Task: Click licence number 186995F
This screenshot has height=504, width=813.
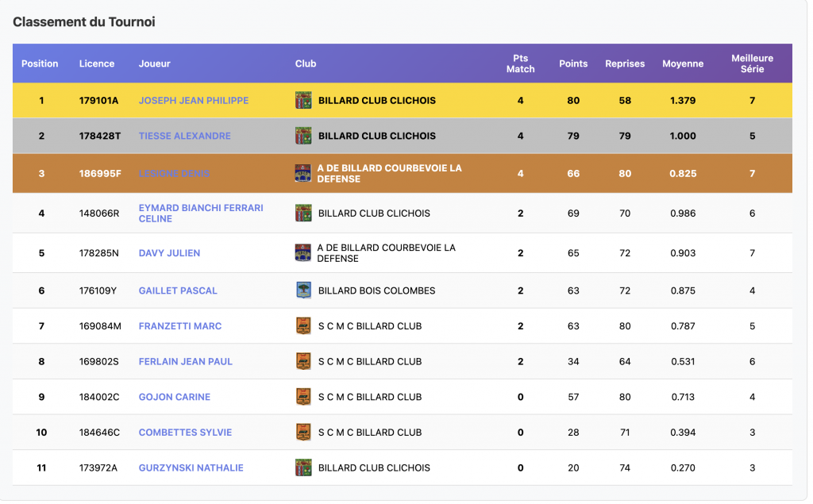Action: [x=100, y=174]
